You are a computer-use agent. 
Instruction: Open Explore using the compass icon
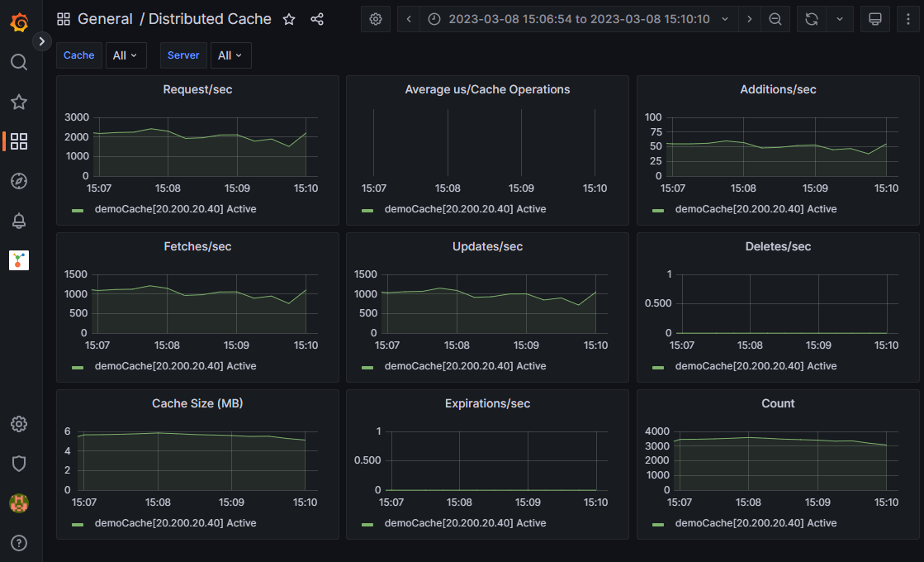tap(19, 181)
